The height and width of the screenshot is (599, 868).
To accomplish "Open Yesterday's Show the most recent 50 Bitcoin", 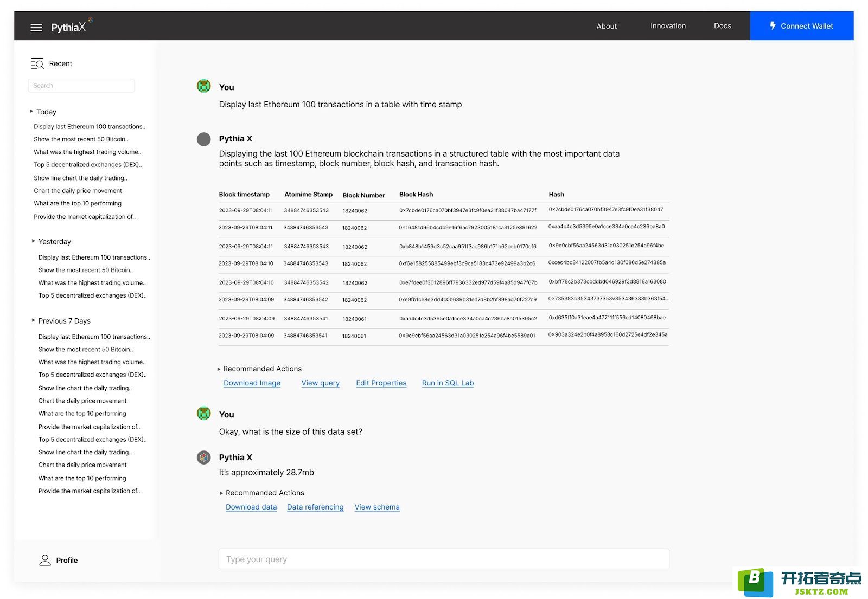I will point(86,270).
